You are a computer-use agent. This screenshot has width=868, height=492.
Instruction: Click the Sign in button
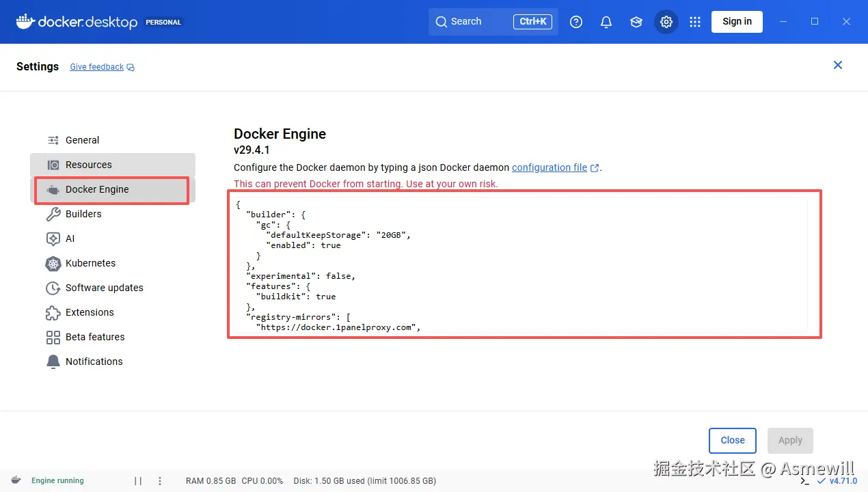[737, 21]
